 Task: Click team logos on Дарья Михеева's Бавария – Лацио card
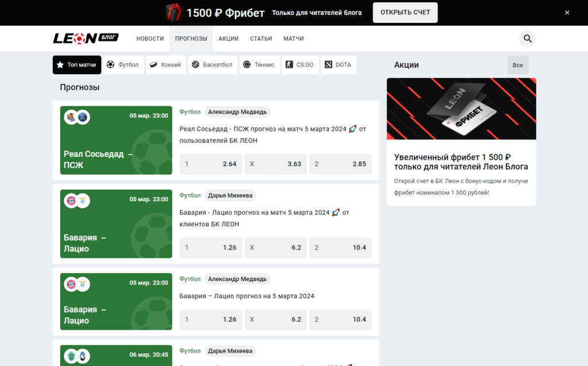(77, 201)
